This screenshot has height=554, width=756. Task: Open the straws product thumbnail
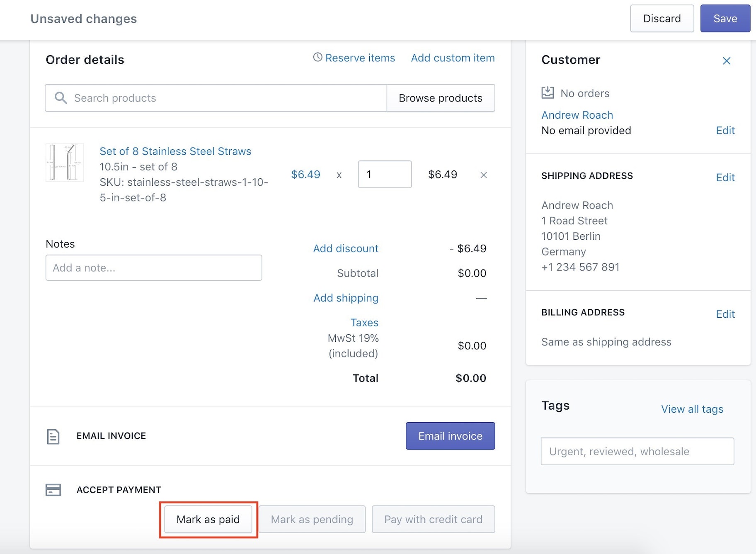[x=65, y=163]
